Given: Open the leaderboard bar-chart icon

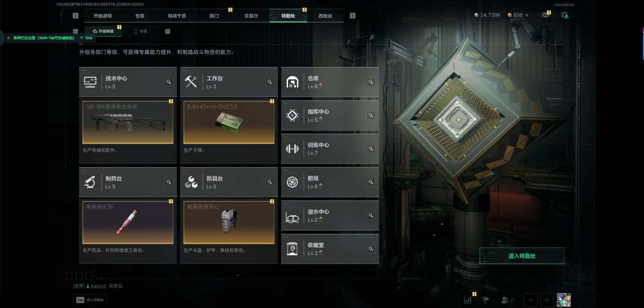Looking at the screenshot, I should [x=468, y=300].
